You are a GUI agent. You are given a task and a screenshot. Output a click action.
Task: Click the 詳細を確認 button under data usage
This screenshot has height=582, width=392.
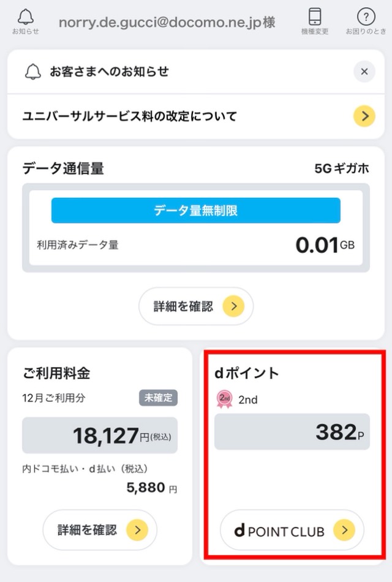pyautogui.click(x=196, y=306)
